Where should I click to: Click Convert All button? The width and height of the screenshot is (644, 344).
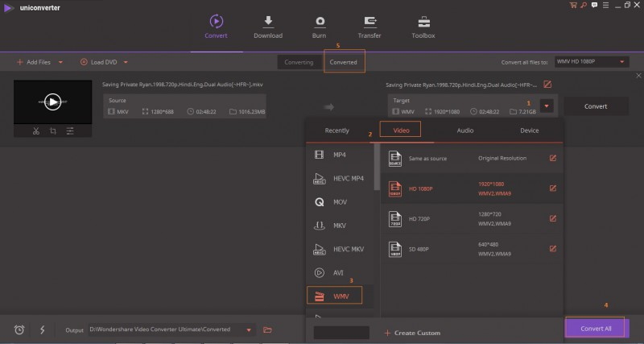tap(596, 329)
